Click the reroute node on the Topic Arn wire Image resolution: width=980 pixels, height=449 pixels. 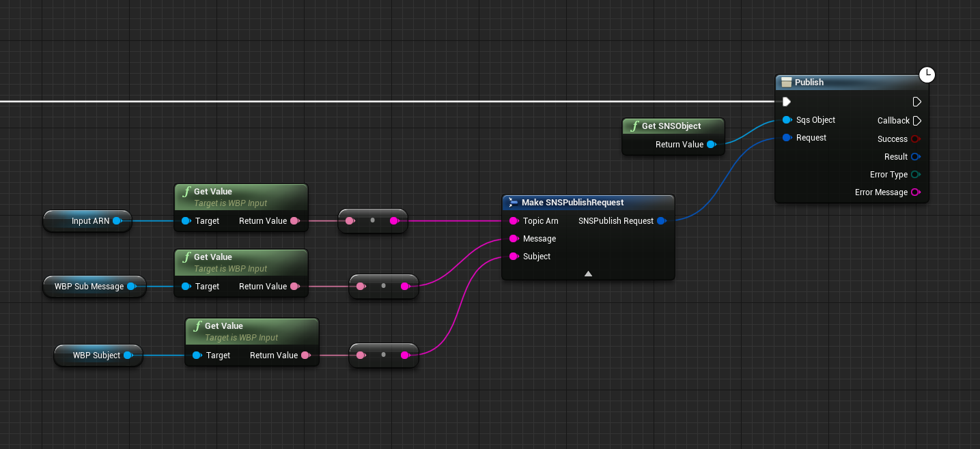click(x=372, y=220)
